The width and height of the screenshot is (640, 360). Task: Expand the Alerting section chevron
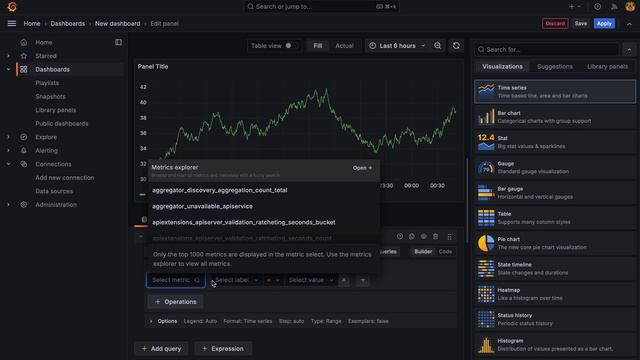(9, 151)
